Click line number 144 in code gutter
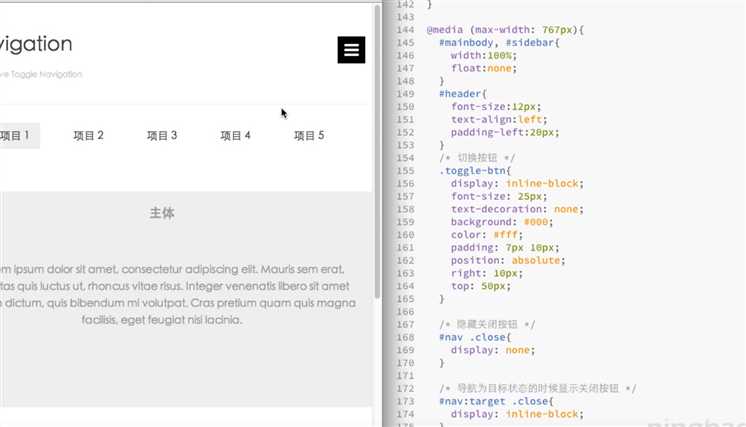Screen dimensions: 746x427 coord(405,30)
